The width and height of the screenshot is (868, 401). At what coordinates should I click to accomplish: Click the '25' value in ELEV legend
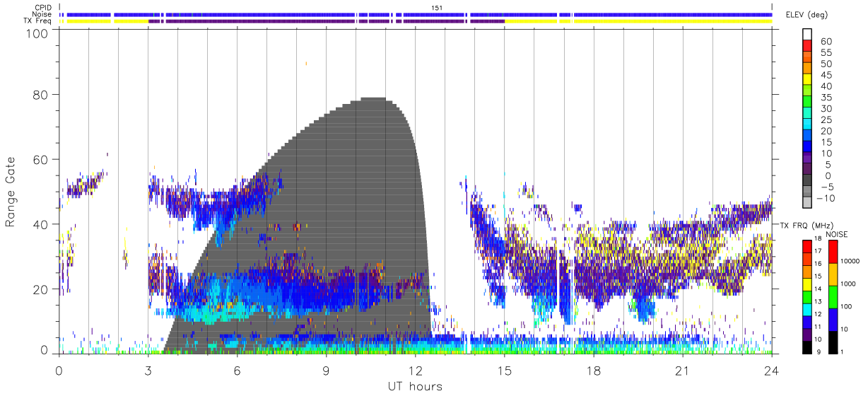(826, 120)
